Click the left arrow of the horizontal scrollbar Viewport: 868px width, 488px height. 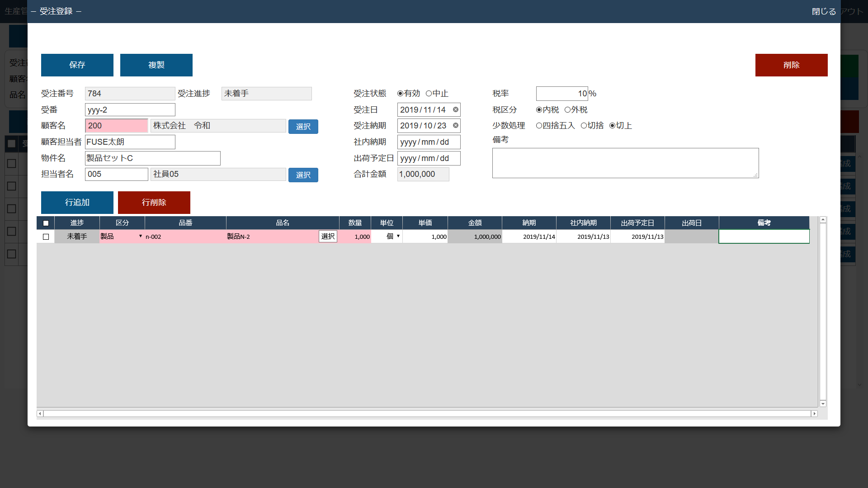40,413
